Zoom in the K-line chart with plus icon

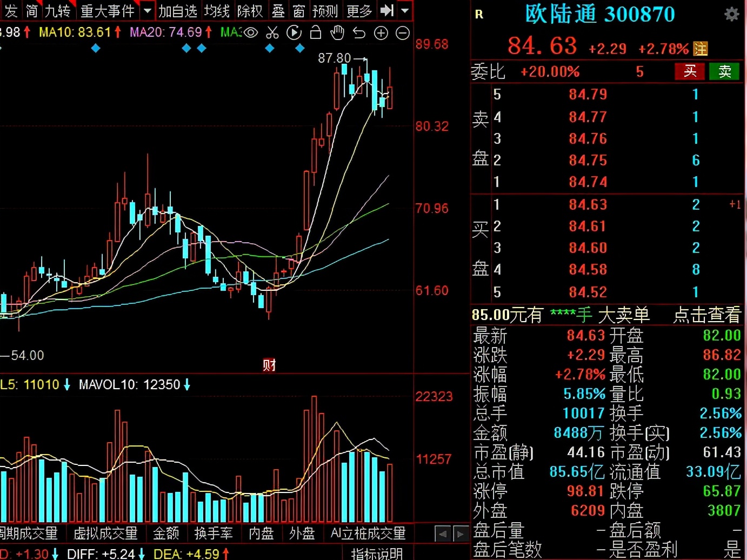(x=381, y=33)
